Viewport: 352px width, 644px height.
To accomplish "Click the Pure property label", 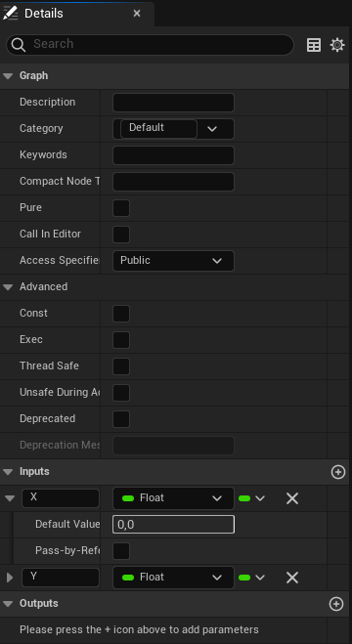I will pos(30,207).
